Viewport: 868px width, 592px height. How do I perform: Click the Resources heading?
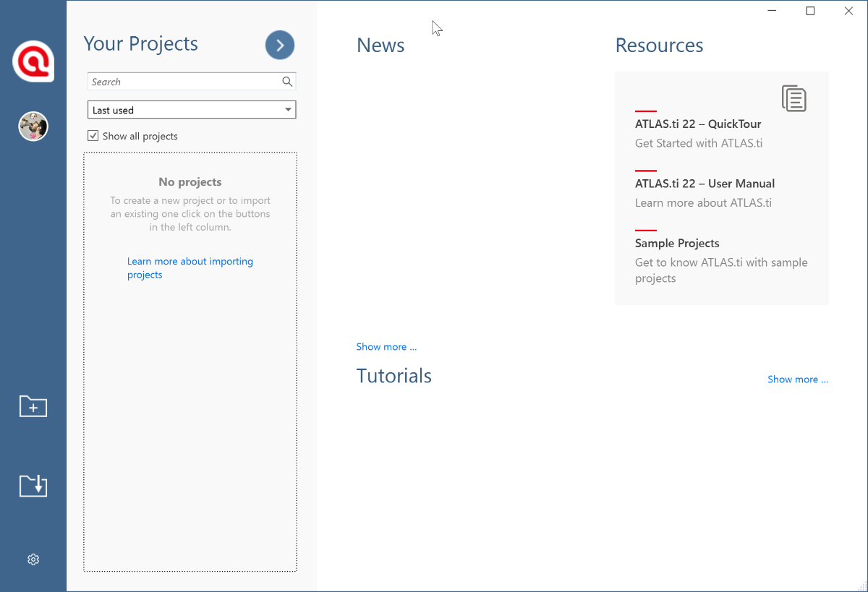[x=659, y=46]
